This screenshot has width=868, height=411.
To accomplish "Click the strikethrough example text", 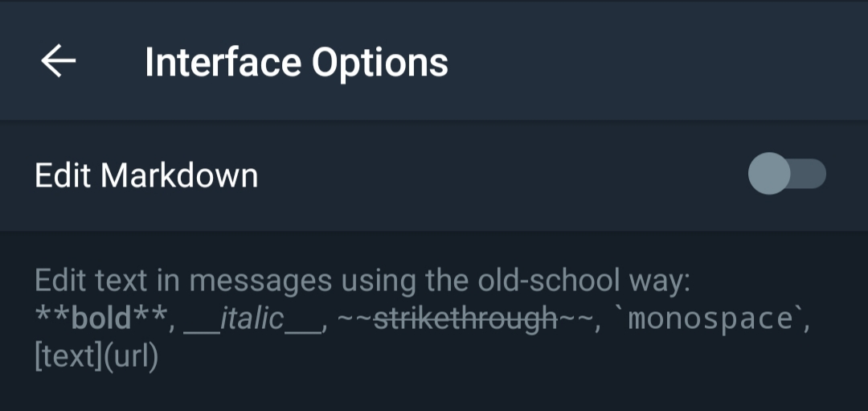I will (x=465, y=319).
